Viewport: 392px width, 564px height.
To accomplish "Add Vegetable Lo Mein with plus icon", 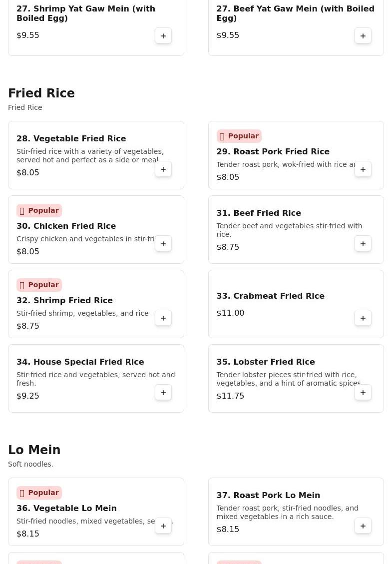I will pos(163,526).
